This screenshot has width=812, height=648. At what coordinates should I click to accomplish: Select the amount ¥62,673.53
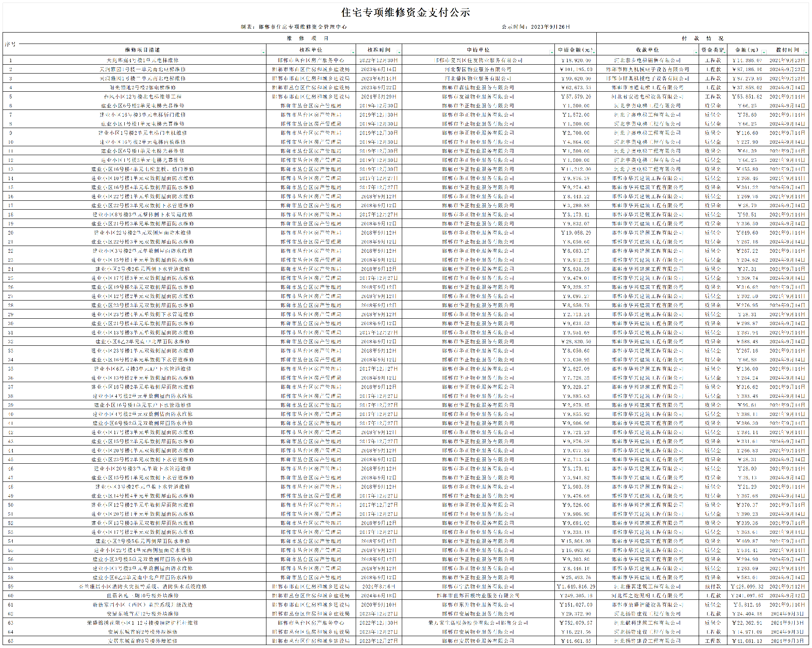576,87
